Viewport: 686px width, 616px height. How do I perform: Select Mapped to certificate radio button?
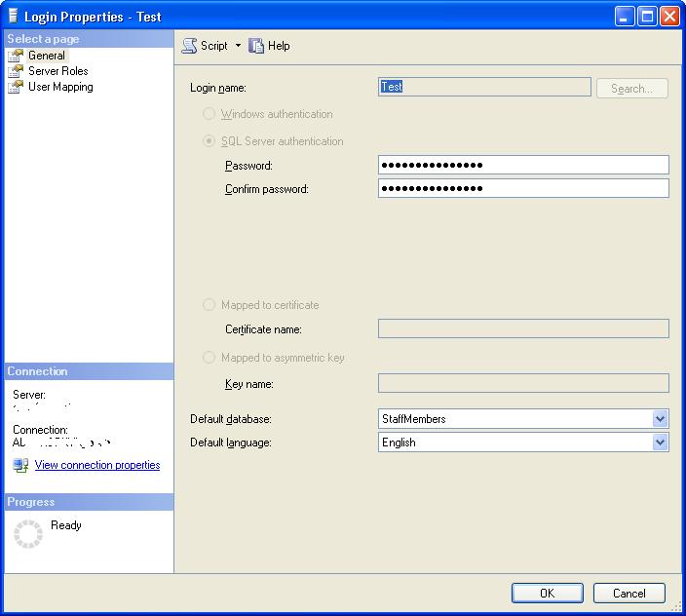[209, 305]
